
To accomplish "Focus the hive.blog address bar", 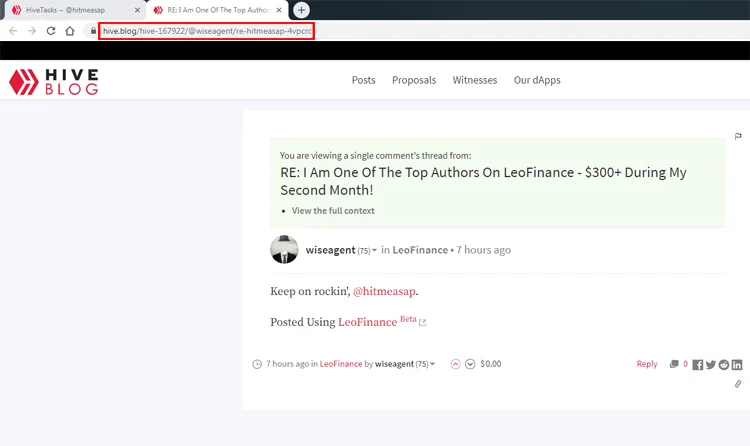I will pyautogui.click(x=207, y=31).
